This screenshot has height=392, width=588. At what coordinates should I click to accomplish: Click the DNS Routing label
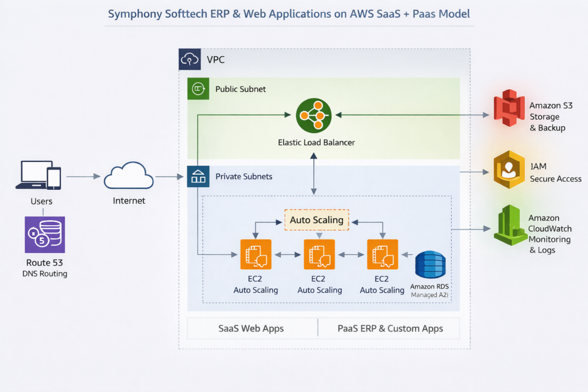click(45, 274)
